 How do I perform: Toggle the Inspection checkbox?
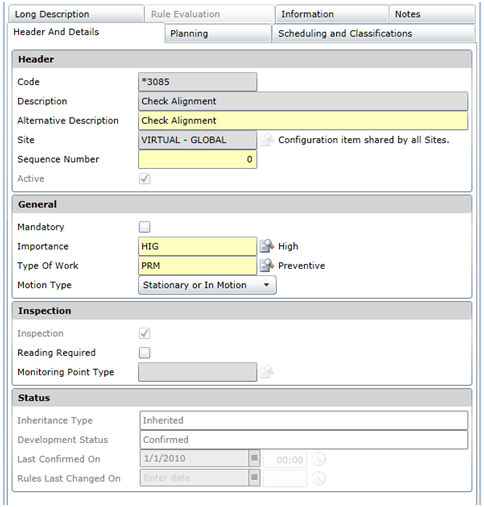coord(145,333)
